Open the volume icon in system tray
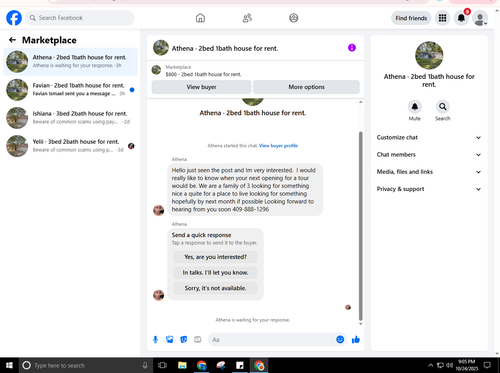This screenshot has height=373, width=500. (x=449, y=365)
